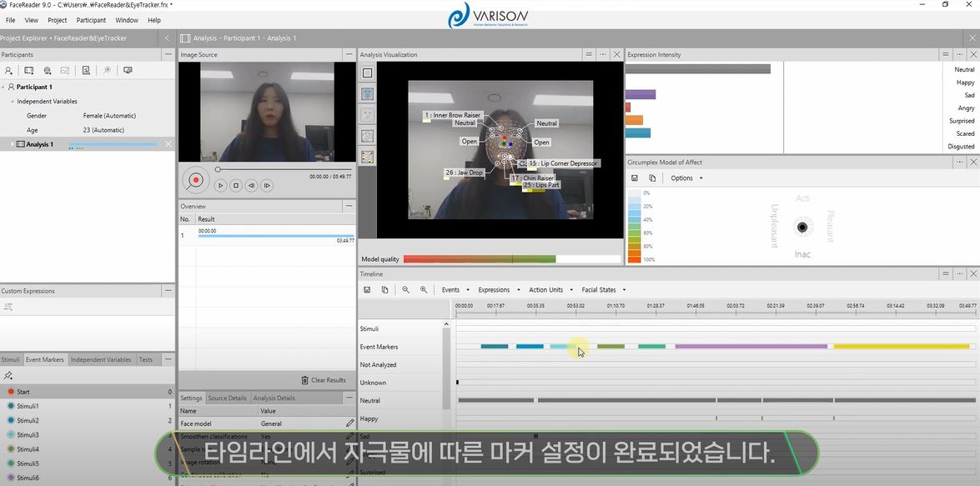This screenshot has height=486, width=980.
Task: Zoom out on the Timeline
Action: pyautogui.click(x=405, y=290)
